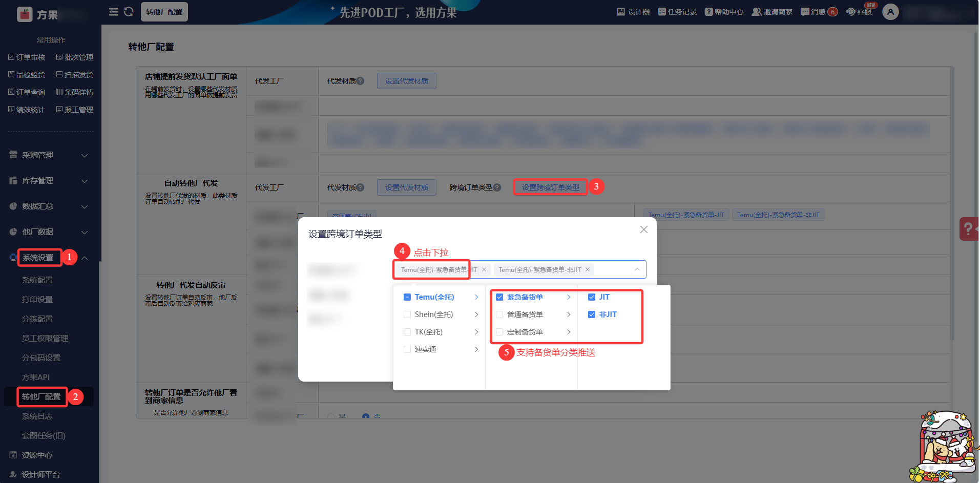
Task: Click 设置代发材质 in 自动转他厂代发 row
Action: pyautogui.click(x=407, y=187)
